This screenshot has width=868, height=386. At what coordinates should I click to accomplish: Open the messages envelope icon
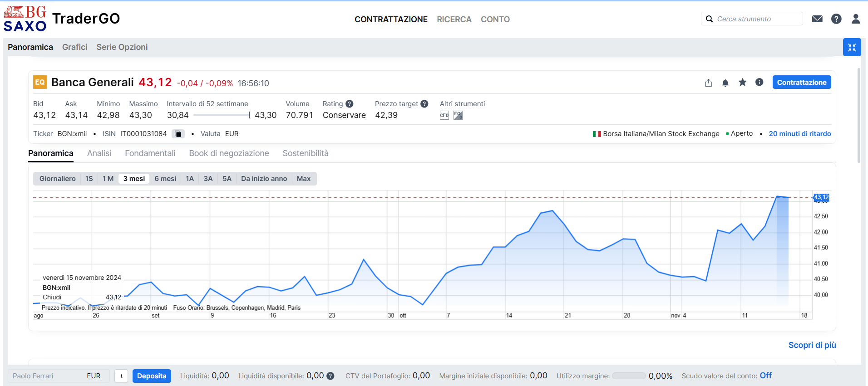[817, 19]
